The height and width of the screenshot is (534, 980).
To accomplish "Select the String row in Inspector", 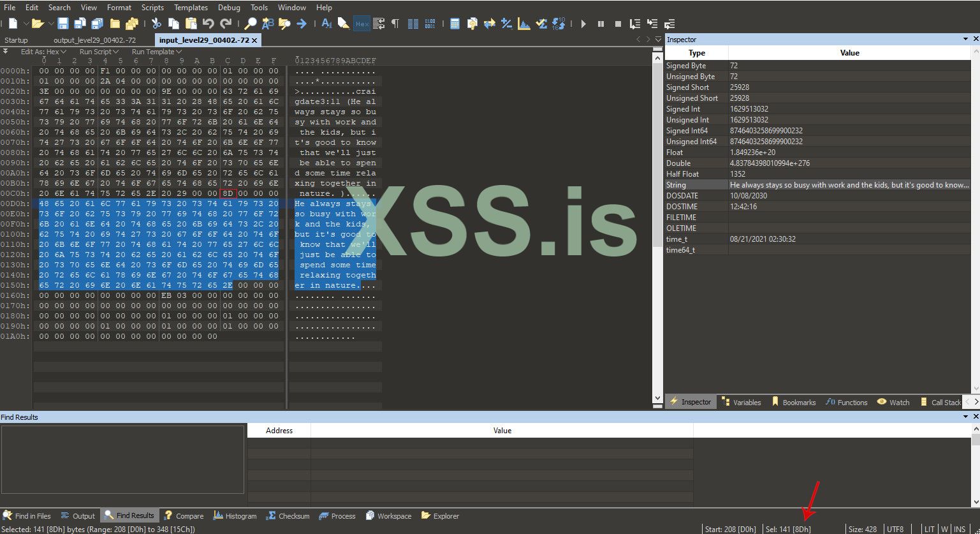I will point(695,185).
